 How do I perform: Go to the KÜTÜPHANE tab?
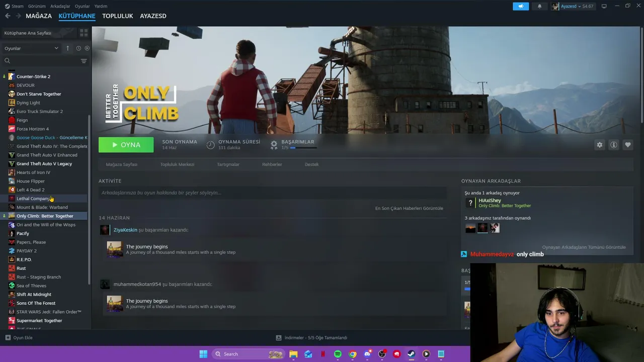click(x=77, y=16)
